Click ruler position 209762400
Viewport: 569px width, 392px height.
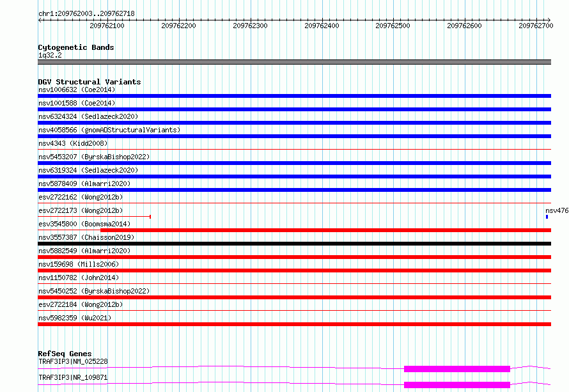(322, 26)
